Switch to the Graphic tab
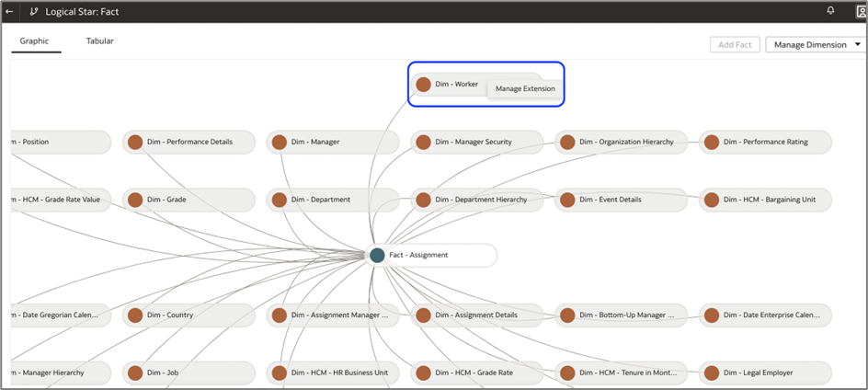Image resolution: width=868 pixels, height=390 pixels. [x=34, y=41]
